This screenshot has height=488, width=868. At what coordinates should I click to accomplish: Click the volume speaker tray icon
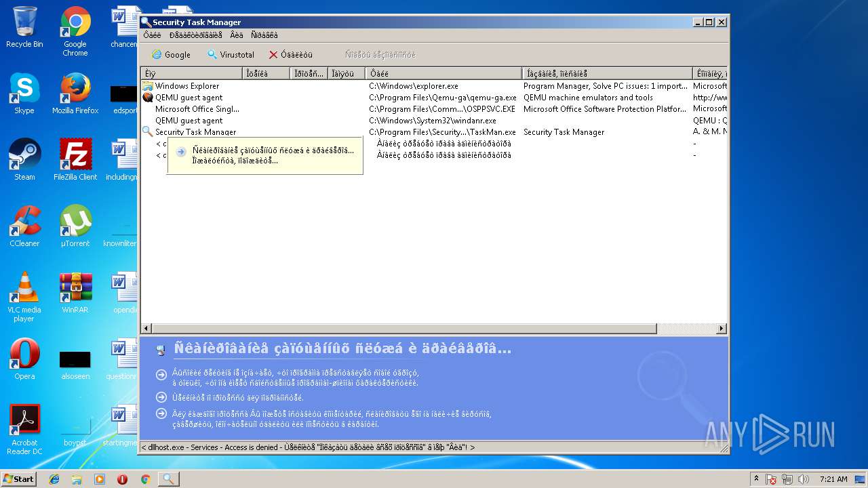click(804, 479)
